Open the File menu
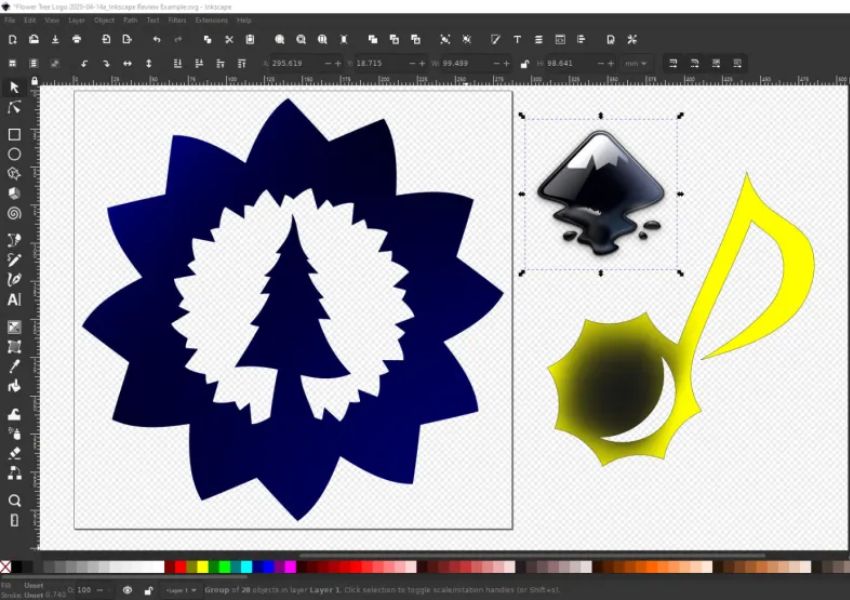Image resolution: width=850 pixels, height=600 pixels. [x=10, y=20]
